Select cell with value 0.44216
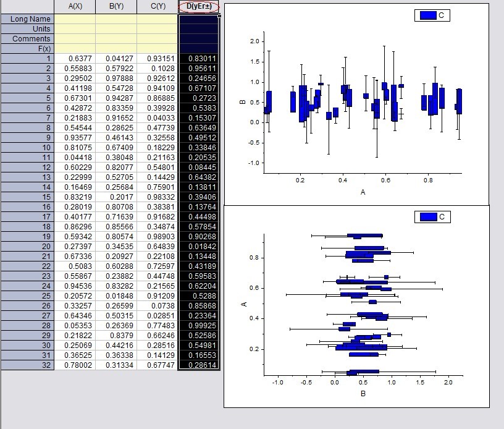The height and width of the screenshot is (429, 504). (116, 346)
